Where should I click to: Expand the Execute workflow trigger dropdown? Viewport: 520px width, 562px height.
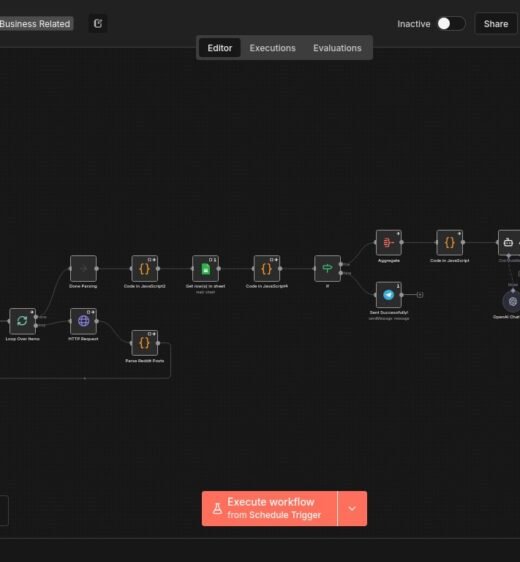coord(352,509)
